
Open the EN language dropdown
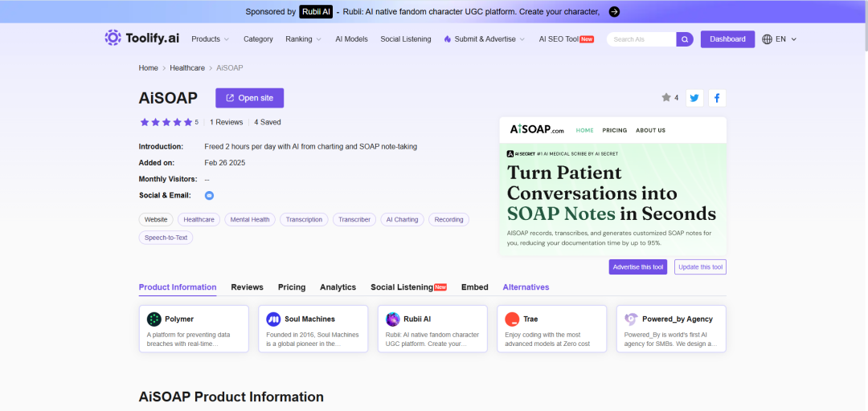(786, 39)
